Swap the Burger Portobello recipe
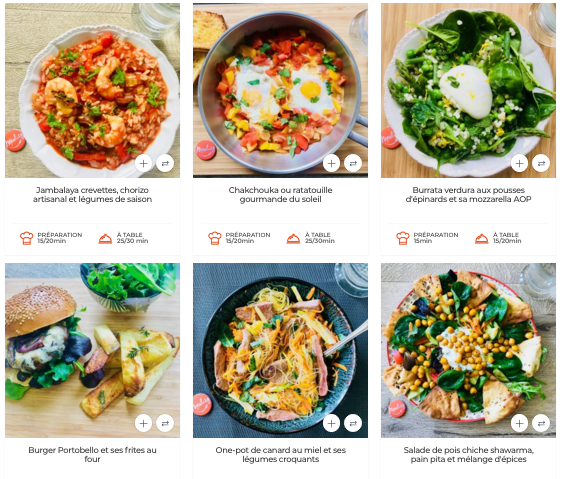This screenshot has height=479, width=571. point(165,423)
